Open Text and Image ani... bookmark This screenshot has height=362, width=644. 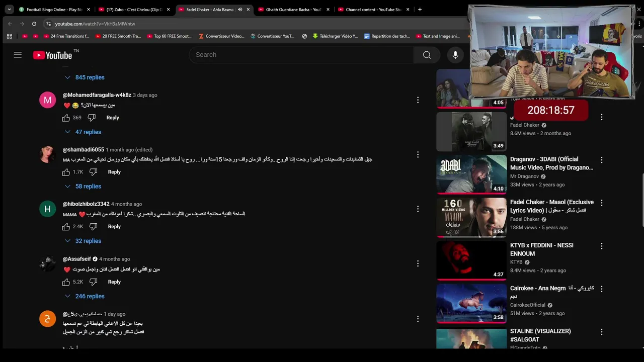click(438, 36)
